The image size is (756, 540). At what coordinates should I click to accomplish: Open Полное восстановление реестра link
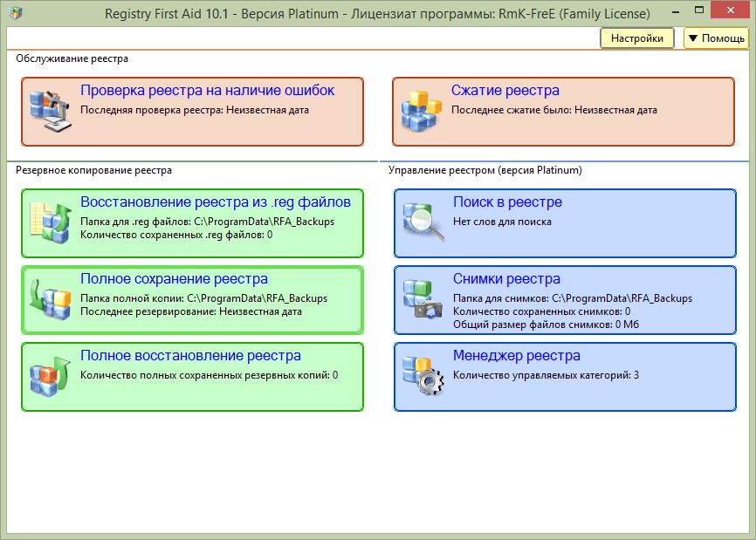190,356
